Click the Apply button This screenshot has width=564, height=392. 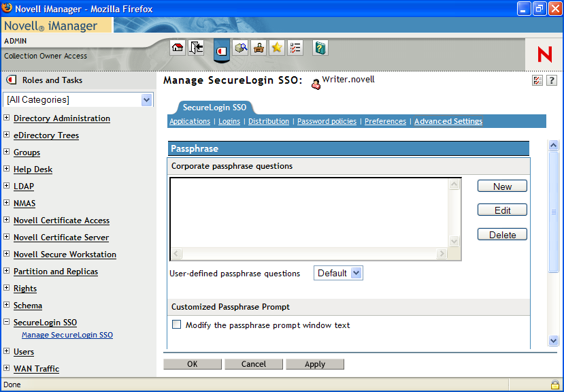[315, 364]
